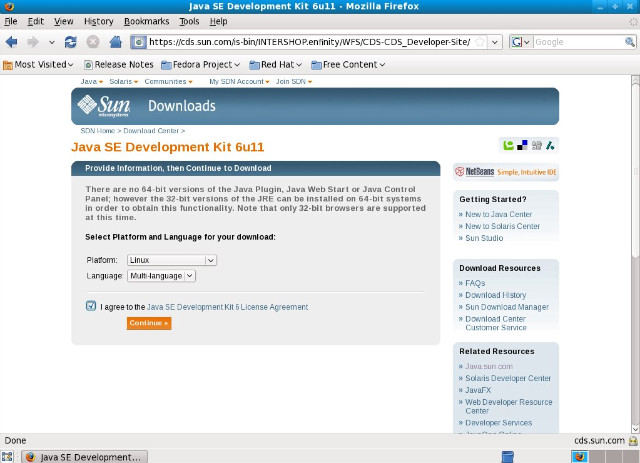The image size is (640, 463).
Task: Open the Tools menu
Action: pyautogui.click(x=189, y=21)
